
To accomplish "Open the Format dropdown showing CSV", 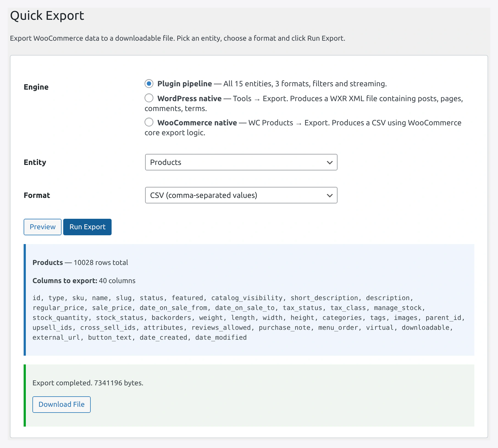I will click(241, 195).
